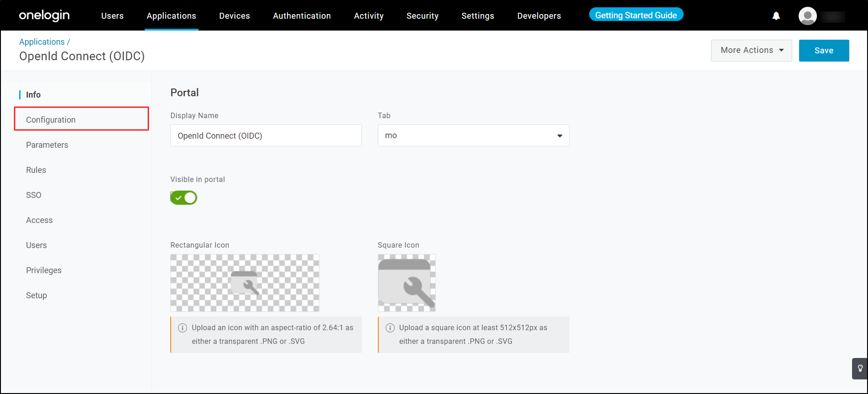The width and height of the screenshot is (868, 394).
Task: Open the Users top menu
Action: click(x=112, y=16)
